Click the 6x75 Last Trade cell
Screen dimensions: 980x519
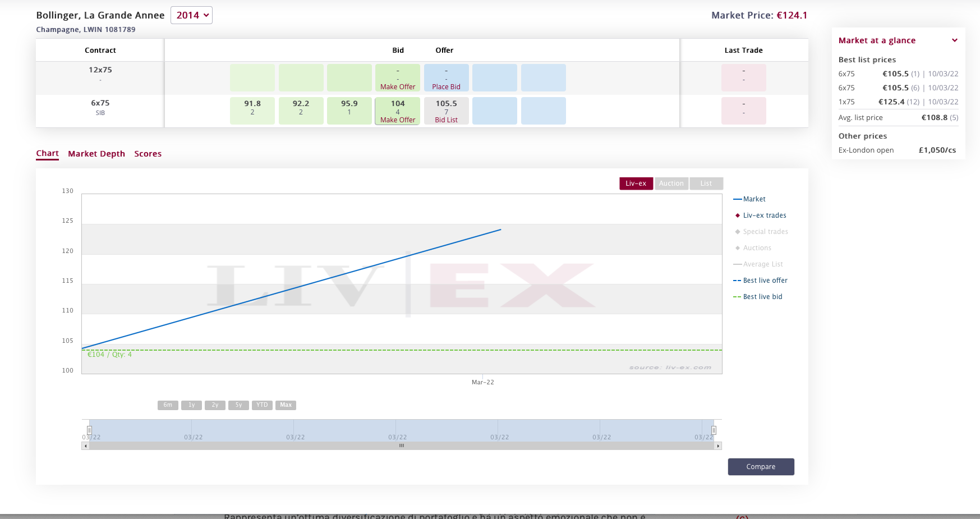(x=743, y=111)
